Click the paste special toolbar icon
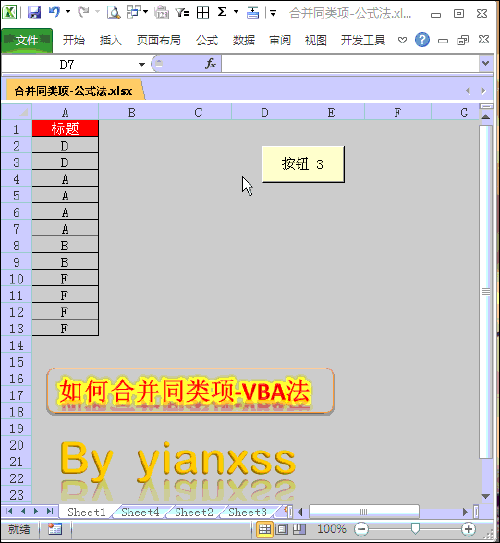 pyautogui.click(x=134, y=12)
